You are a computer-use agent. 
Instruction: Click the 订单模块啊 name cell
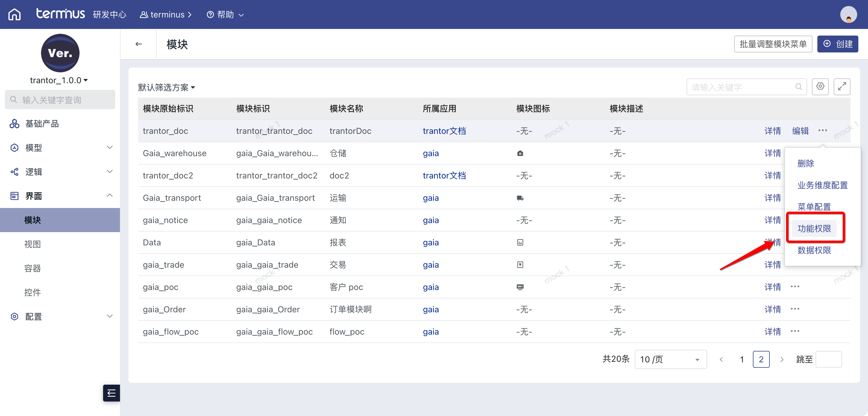[x=351, y=310]
